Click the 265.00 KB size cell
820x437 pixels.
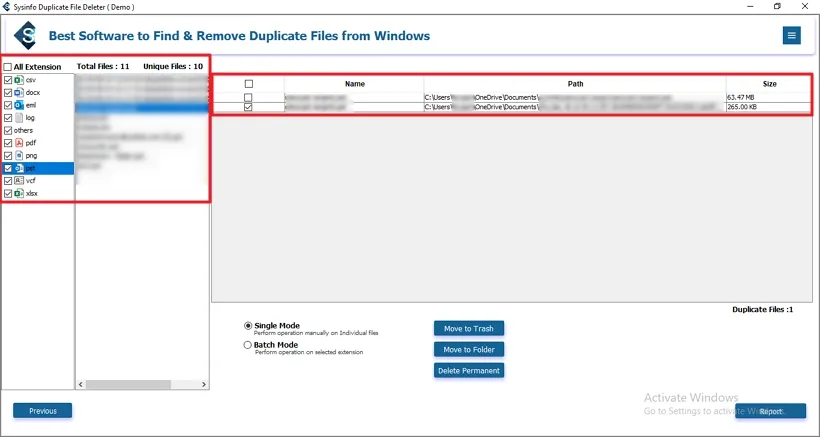point(769,107)
